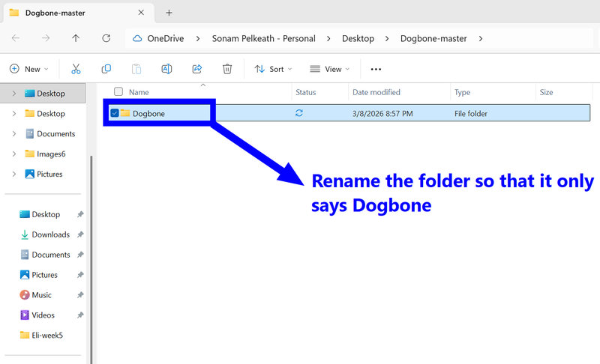Click the sync status icon for Dogbone

298,113
